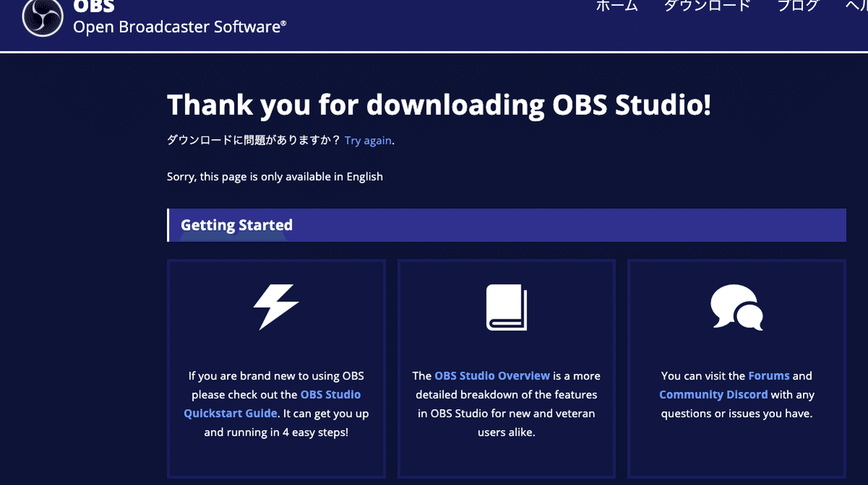This screenshot has height=485, width=868.
Task: Click the chat bubbles community icon
Action: coord(736,307)
